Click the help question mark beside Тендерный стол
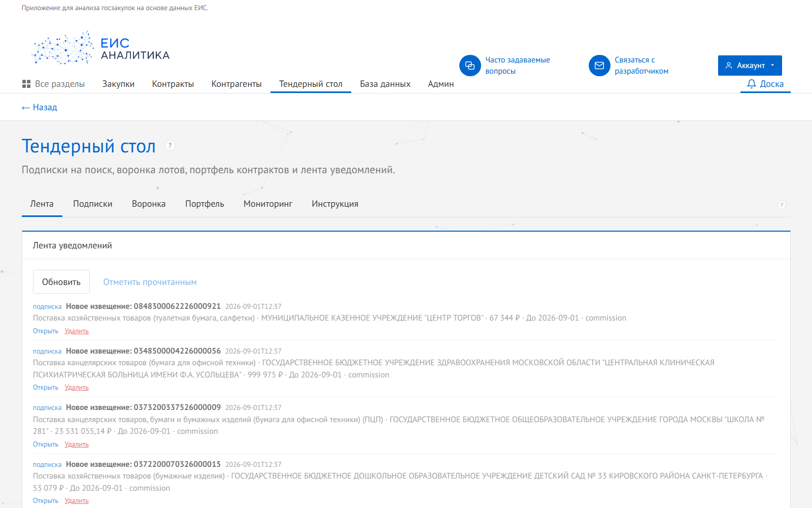The width and height of the screenshot is (812, 508). (171, 146)
